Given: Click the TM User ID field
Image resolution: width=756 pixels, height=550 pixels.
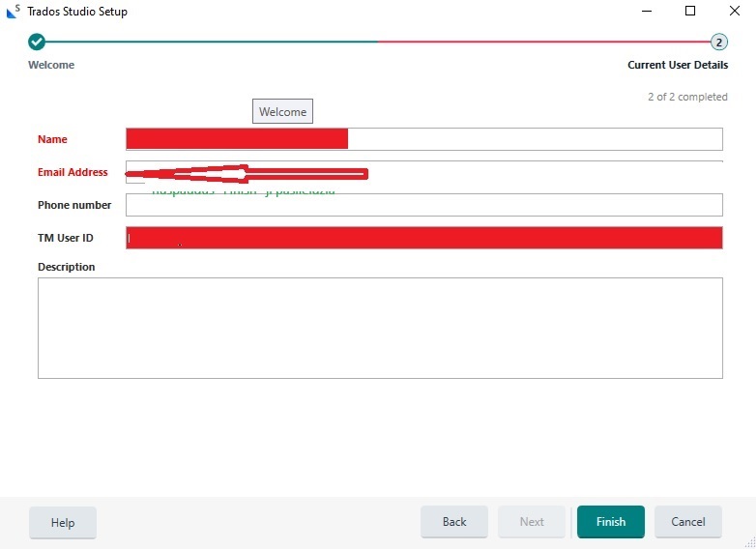Looking at the screenshot, I should click(x=423, y=238).
